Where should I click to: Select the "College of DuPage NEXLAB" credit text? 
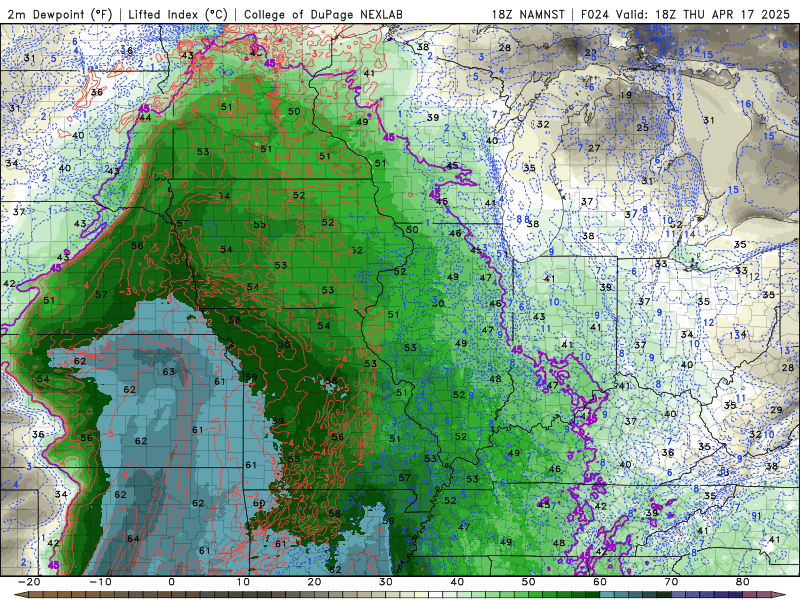[x=323, y=14]
